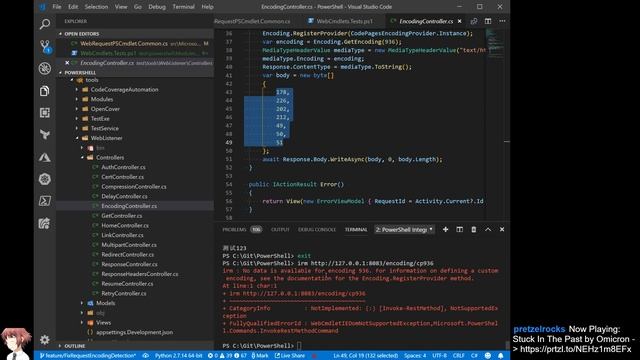
Task: Create a new terminal with plus icon
Action: pyautogui.click(x=445, y=229)
